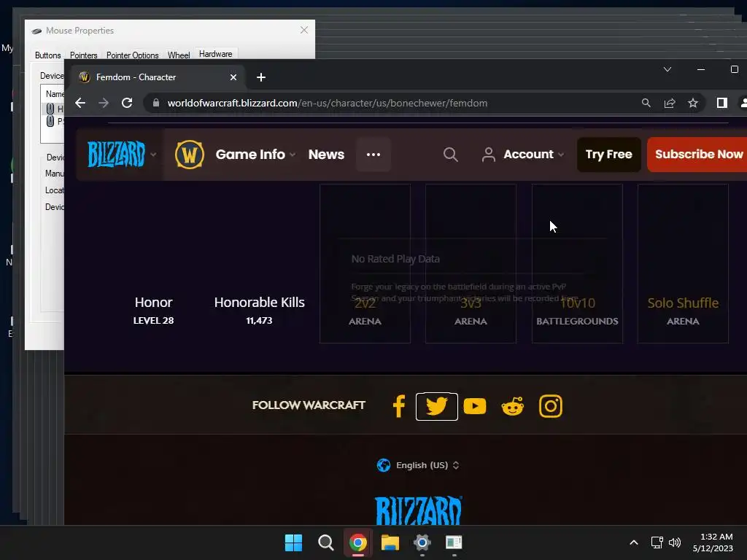Click the Try Free button
This screenshot has width=747, height=560.
[609, 155]
